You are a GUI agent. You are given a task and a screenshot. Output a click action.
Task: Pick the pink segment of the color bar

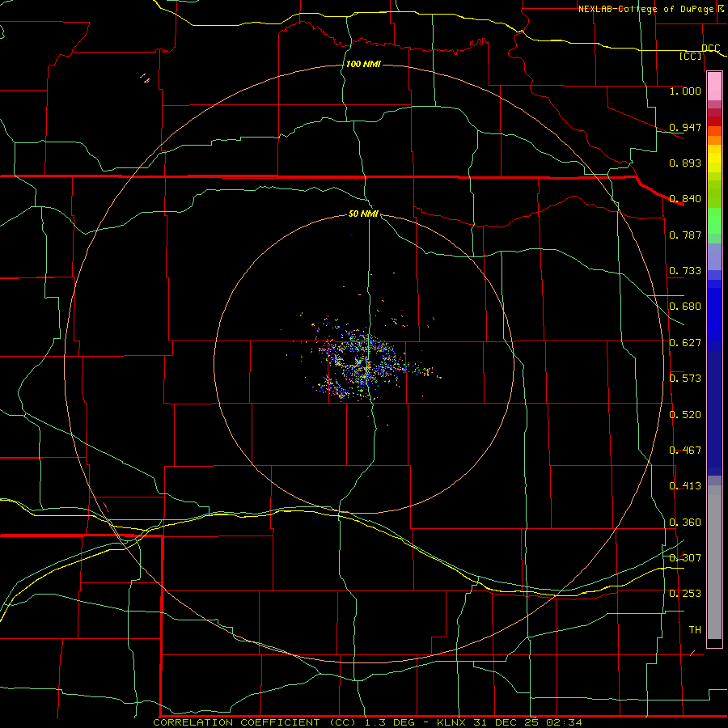pyautogui.click(x=714, y=87)
